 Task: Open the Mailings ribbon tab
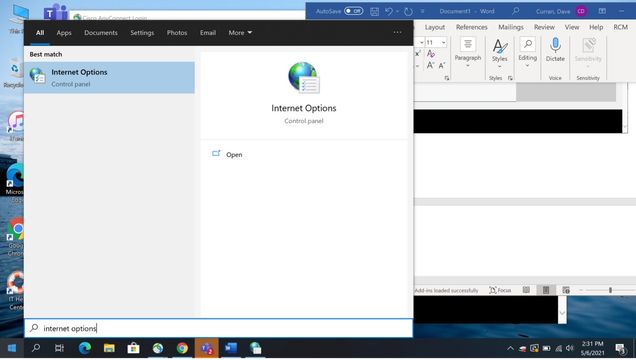point(511,27)
